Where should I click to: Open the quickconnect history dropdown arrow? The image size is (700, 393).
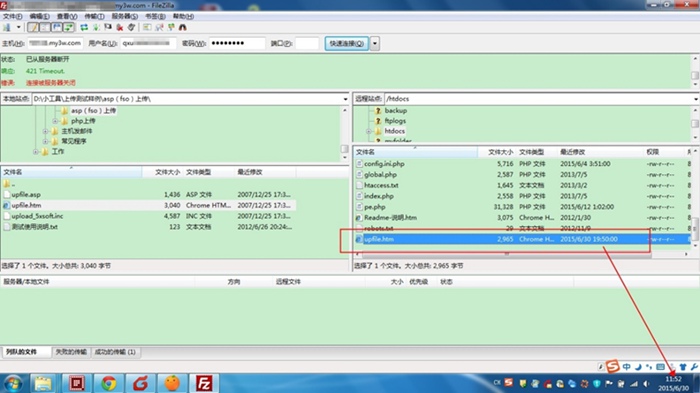point(375,43)
